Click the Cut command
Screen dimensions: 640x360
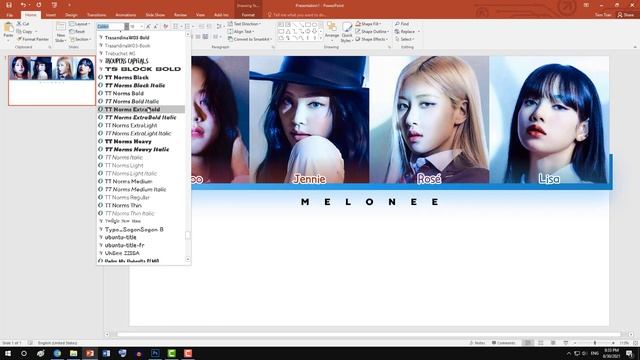pos(23,24)
